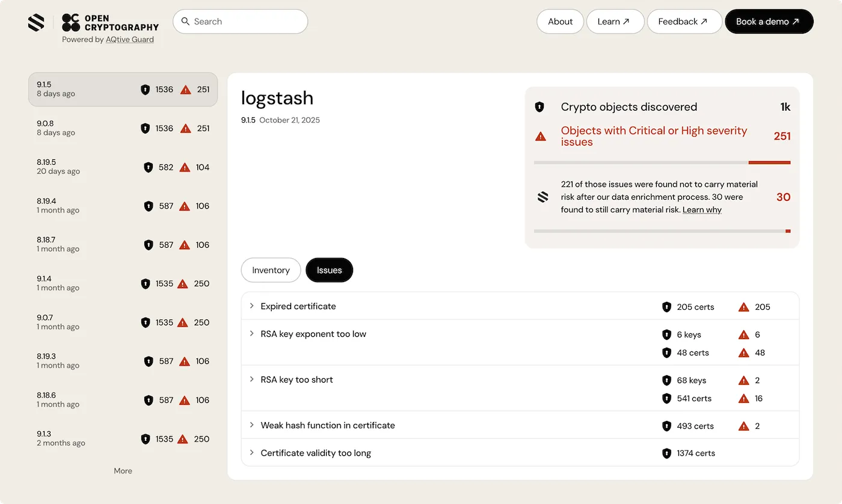Click the warning triangle in the 8.19.4 row
Viewport: 842px width, 504px height.
pyautogui.click(x=185, y=206)
